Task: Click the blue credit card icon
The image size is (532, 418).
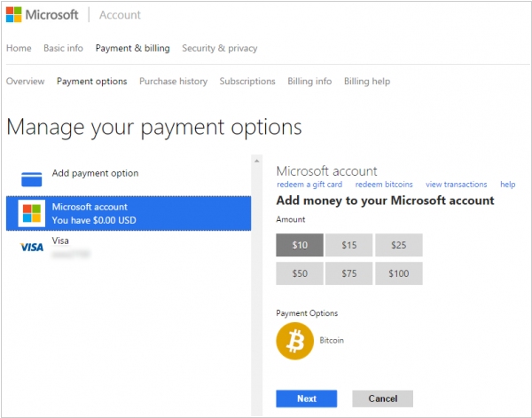Action: coord(32,175)
